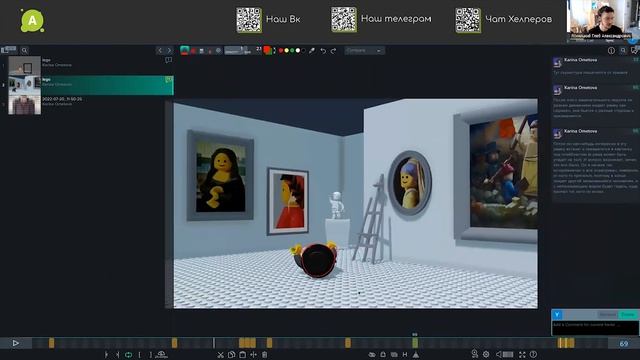This screenshot has height=360, width=640.
Task: Select the teal brush tool in toolbar
Action: (x=184, y=50)
